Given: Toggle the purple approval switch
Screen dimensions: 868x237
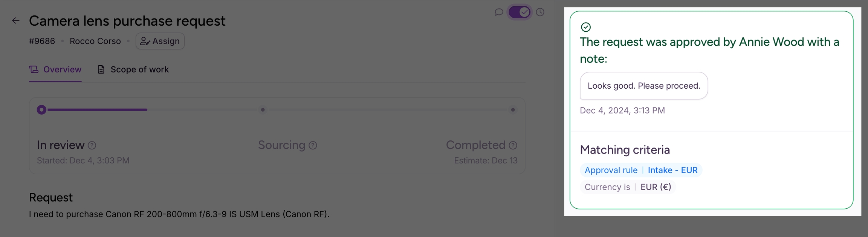Looking at the screenshot, I should [x=520, y=12].
